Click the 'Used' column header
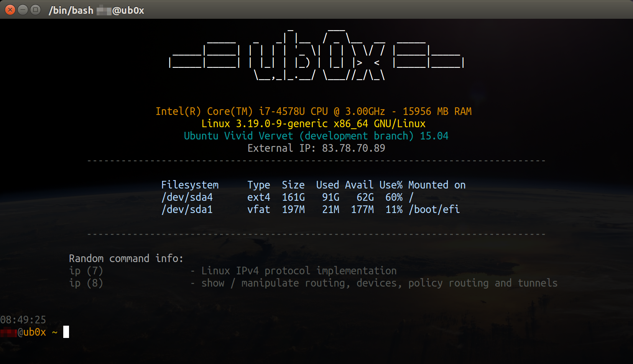 tap(328, 185)
